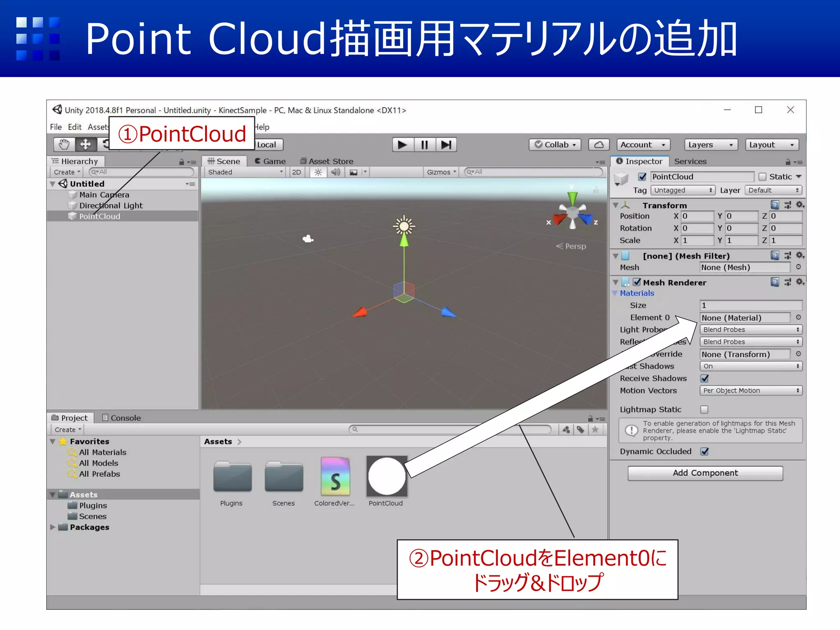Collapse the Materials section
The height and width of the screenshot is (630, 840).
tap(615, 293)
